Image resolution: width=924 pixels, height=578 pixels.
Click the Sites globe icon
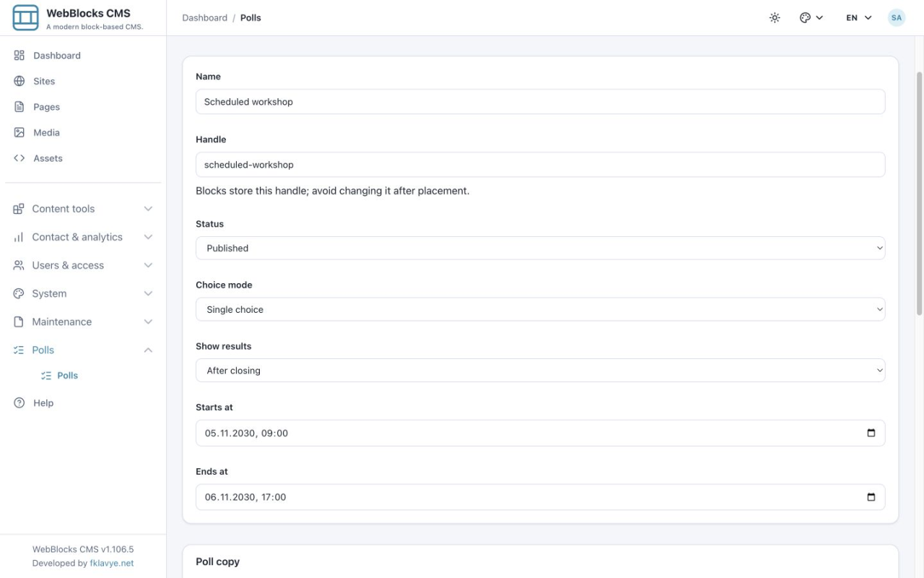19,82
